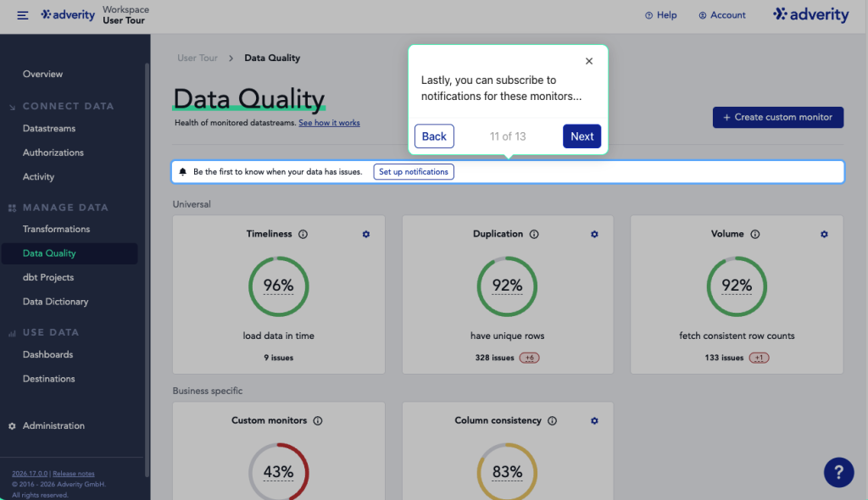
Task: Click the 2026.17.0.0 version link
Action: click(x=30, y=474)
